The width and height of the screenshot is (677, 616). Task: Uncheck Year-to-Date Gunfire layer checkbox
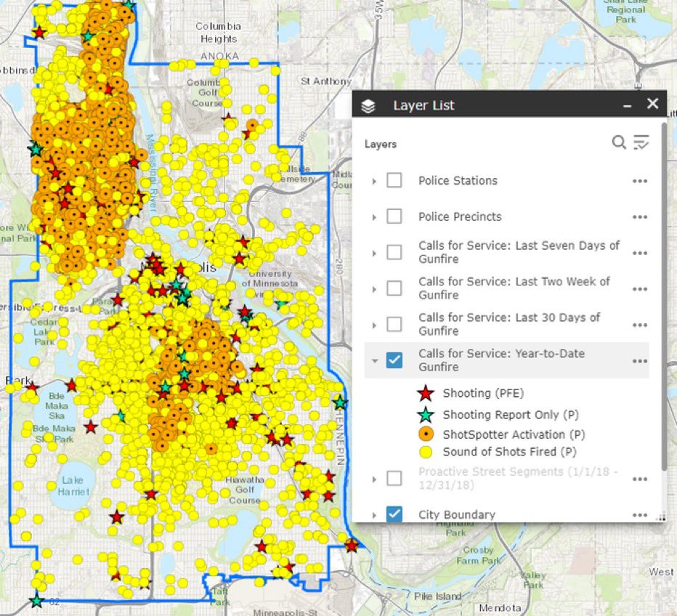[x=394, y=360]
